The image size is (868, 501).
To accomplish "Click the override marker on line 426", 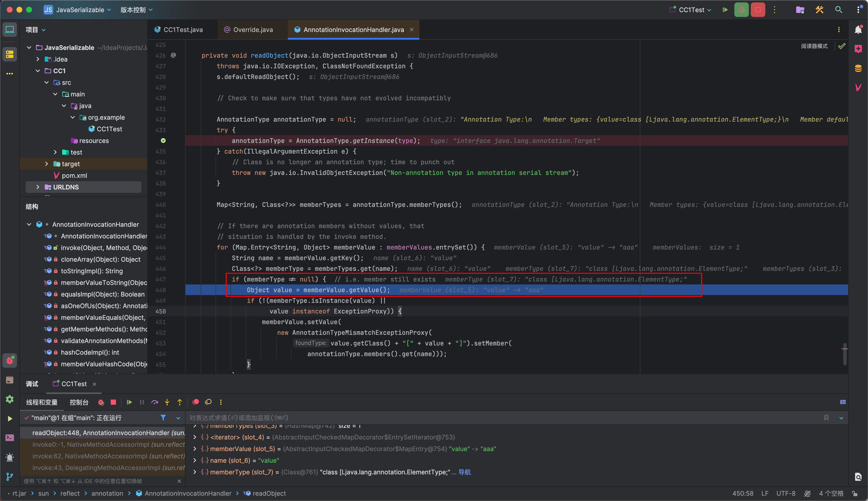I will tap(173, 55).
